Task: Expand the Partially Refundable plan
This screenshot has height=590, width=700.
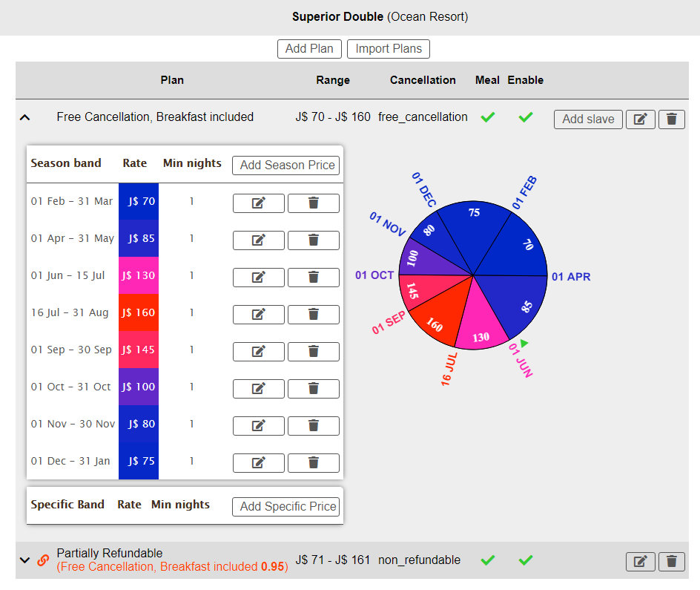Action: tap(25, 560)
